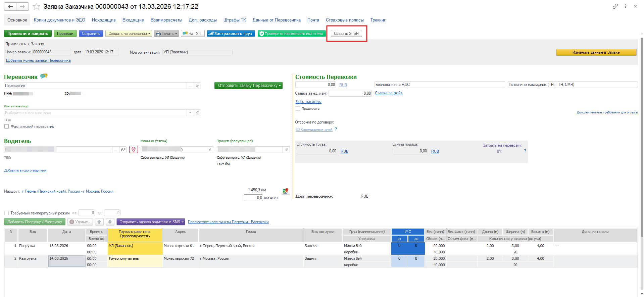Viewport: 644px width, 297px height.
Task: Open the route map icon near distance
Action: [286, 191]
